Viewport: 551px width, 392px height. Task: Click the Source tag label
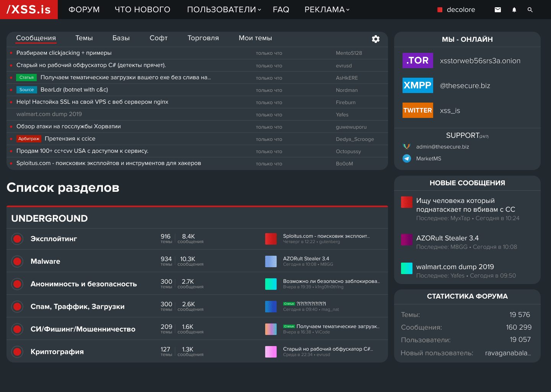[26, 90]
